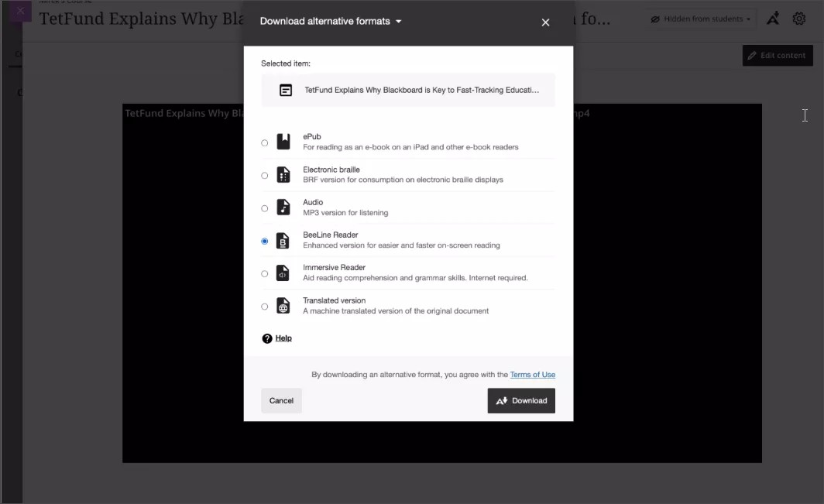Open the Terms of Use link

click(x=532, y=375)
